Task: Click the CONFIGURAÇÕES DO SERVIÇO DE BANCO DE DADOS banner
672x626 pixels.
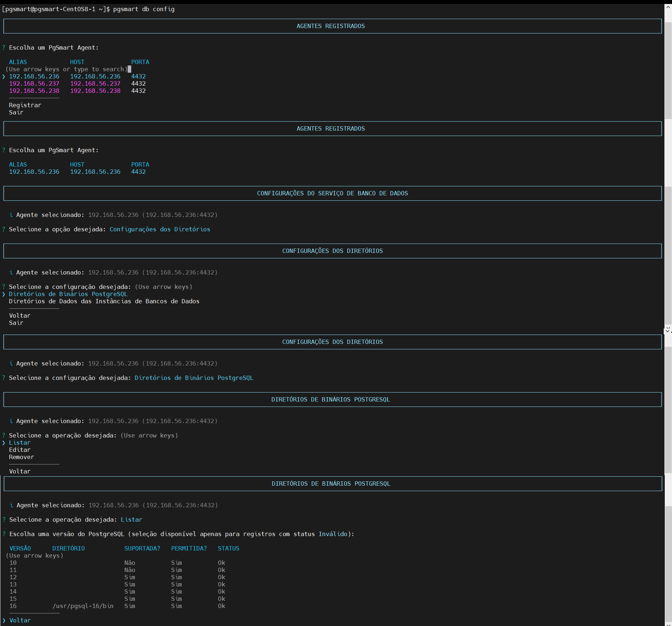Action: 333,193
